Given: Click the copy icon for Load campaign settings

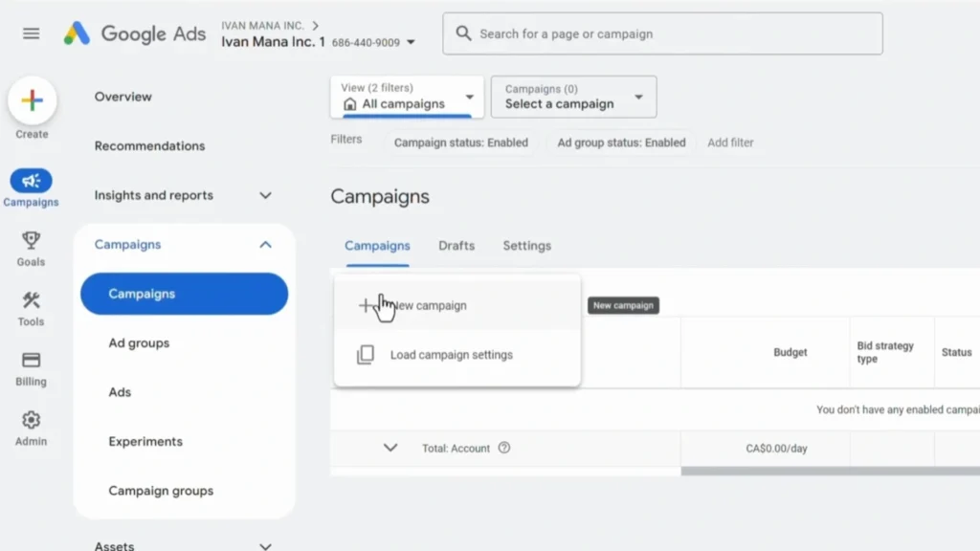Looking at the screenshot, I should point(366,355).
